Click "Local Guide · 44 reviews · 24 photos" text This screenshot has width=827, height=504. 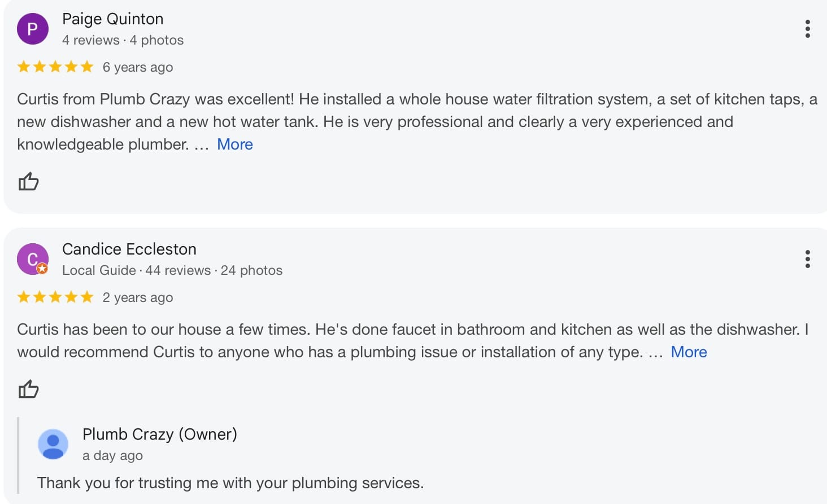[172, 271]
